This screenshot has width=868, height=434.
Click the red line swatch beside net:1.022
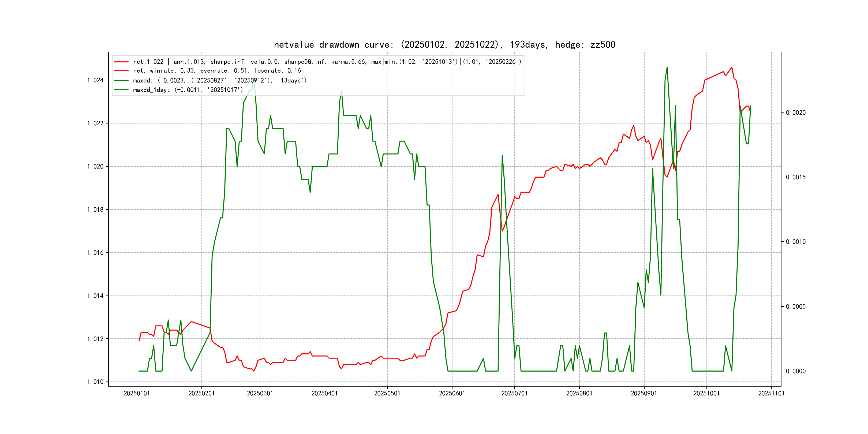pos(121,62)
